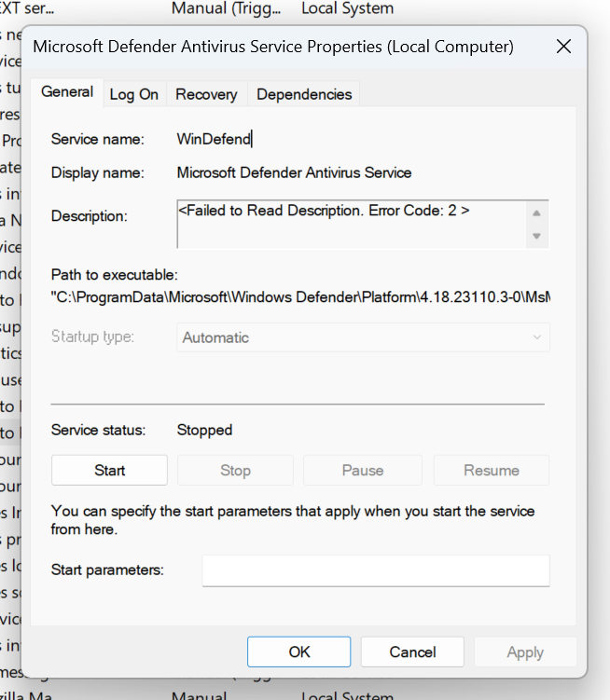610x700 pixels.
Task: Dismiss the dialog with Cancel
Action: 412,652
